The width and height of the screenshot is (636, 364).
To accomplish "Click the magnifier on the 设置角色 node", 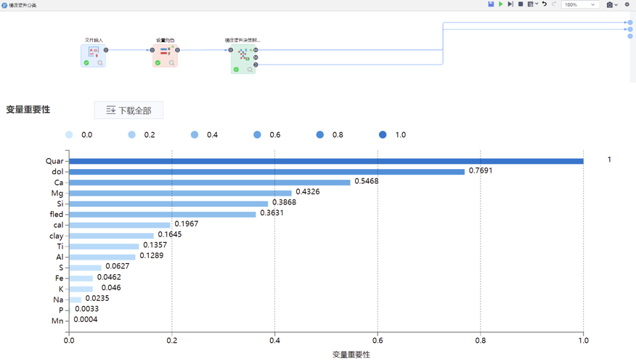I will pos(172,63).
